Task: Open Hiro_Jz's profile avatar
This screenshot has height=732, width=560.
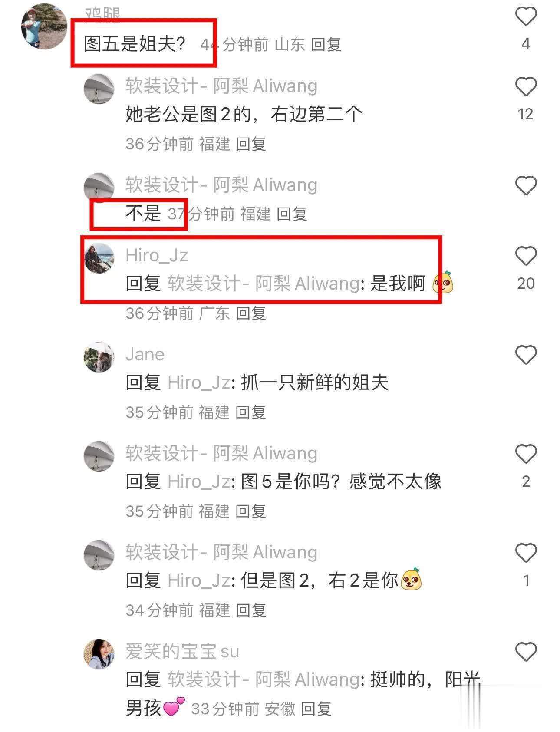Action: (99, 258)
